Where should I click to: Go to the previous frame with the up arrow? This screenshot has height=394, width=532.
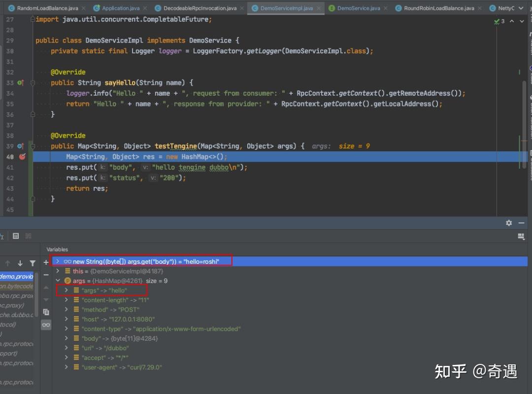(x=8, y=263)
